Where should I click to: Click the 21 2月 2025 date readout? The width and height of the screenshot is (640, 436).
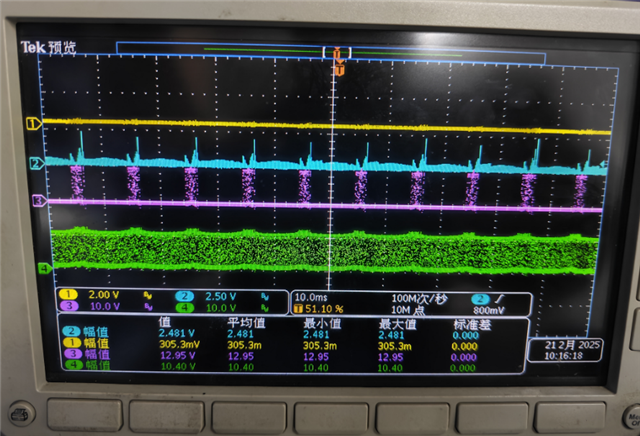572,345
